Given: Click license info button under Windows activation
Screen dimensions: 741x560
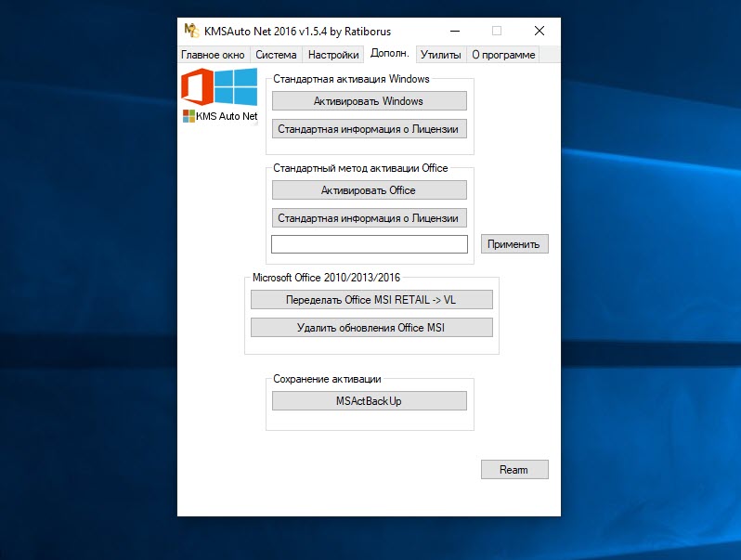Looking at the screenshot, I should (369, 129).
